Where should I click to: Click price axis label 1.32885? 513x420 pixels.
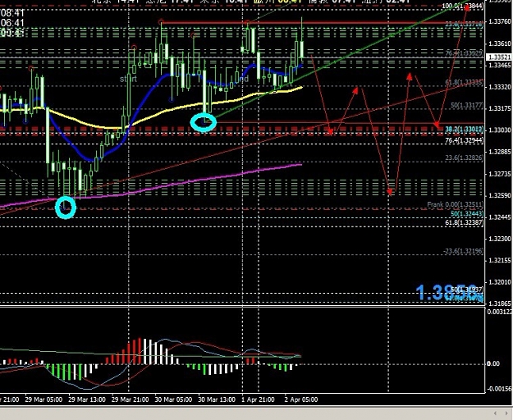(500, 152)
